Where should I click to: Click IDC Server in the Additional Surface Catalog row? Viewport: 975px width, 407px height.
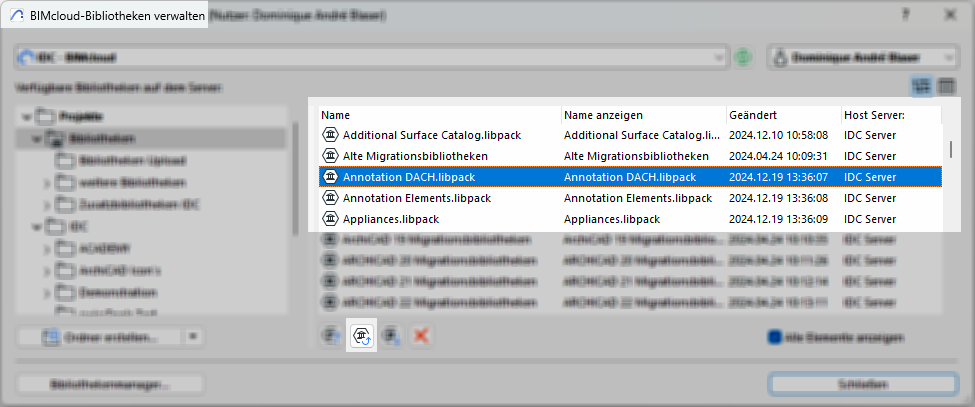(x=870, y=135)
